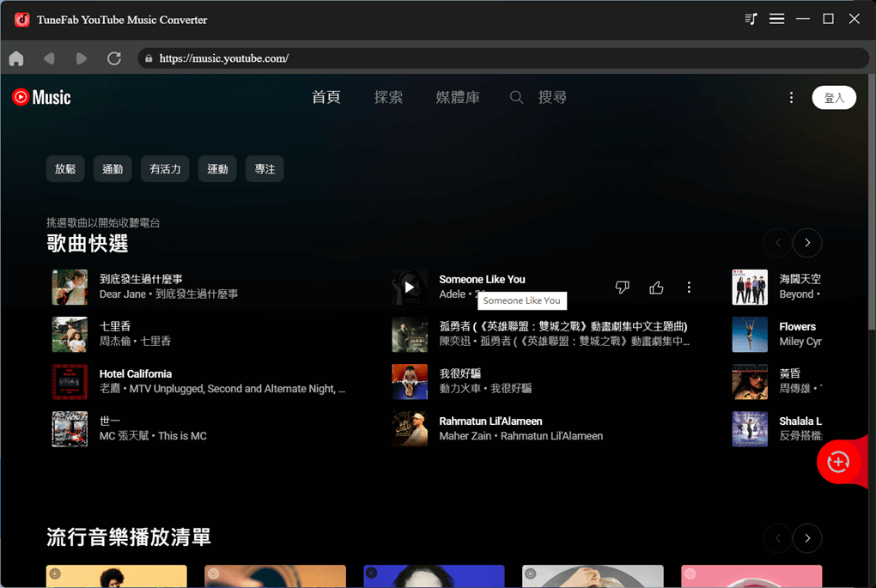876x588 pixels.
Task: Select the 專注 mood chip
Action: click(265, 168)
